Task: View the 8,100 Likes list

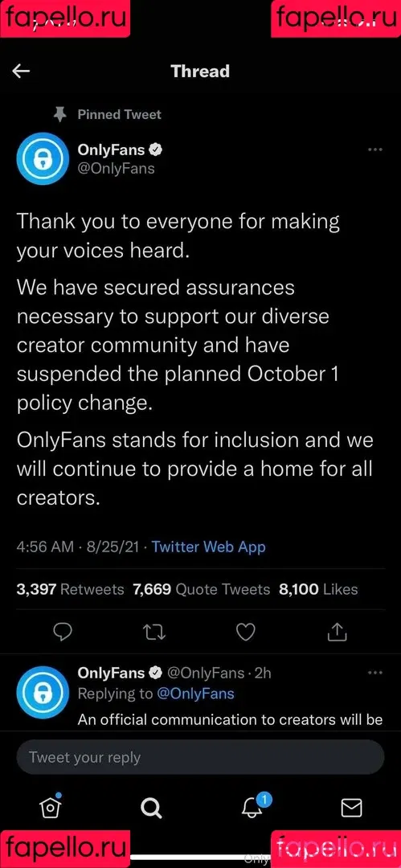Action: [318, 590]
